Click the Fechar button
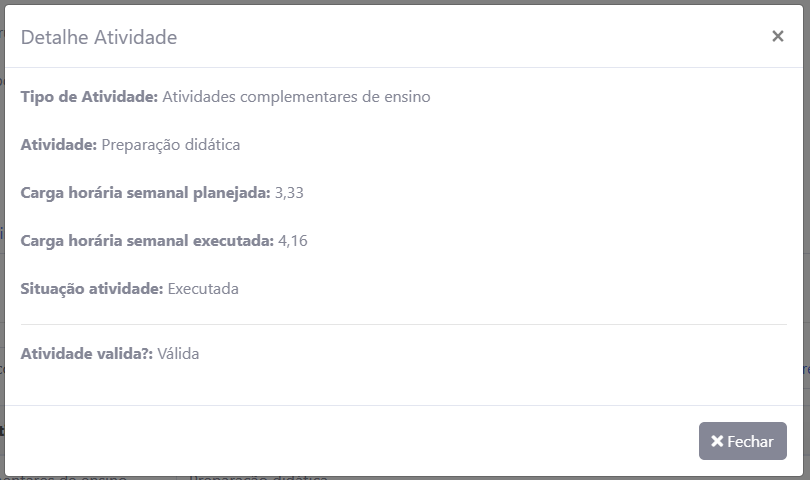The image size is (810, 480). coord(742,441)
